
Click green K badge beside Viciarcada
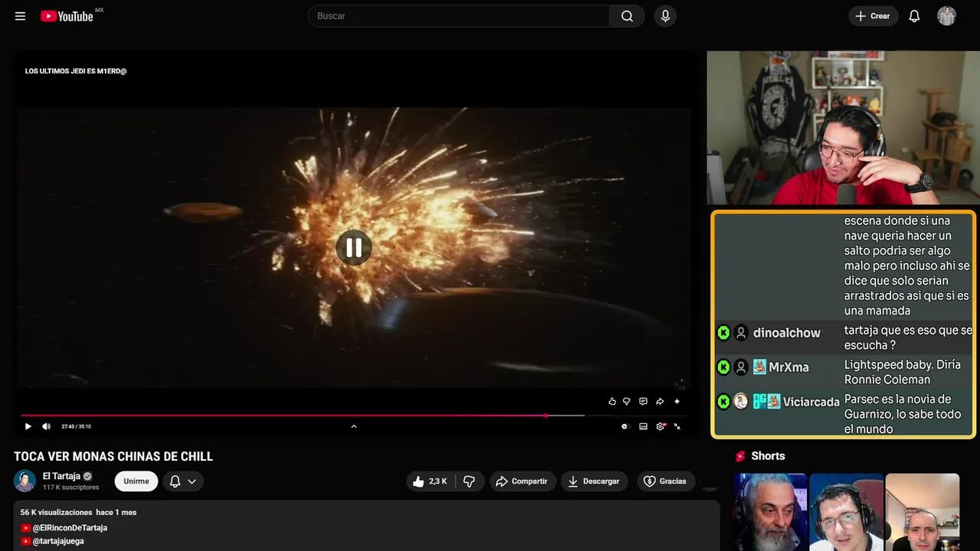(724, 401)
